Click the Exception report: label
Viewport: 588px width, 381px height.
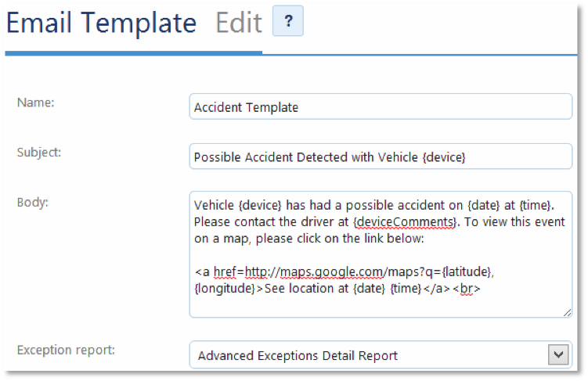click(66, 349)
